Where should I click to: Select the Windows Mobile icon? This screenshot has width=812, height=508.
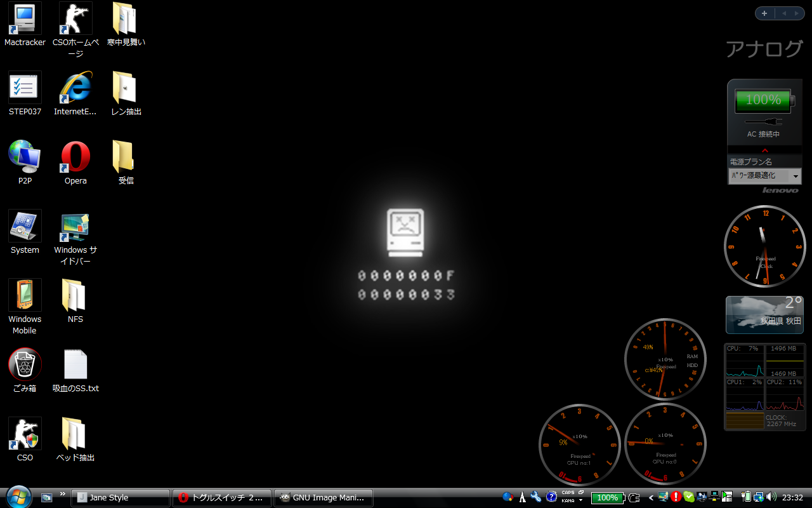click(x=25, y=307)
